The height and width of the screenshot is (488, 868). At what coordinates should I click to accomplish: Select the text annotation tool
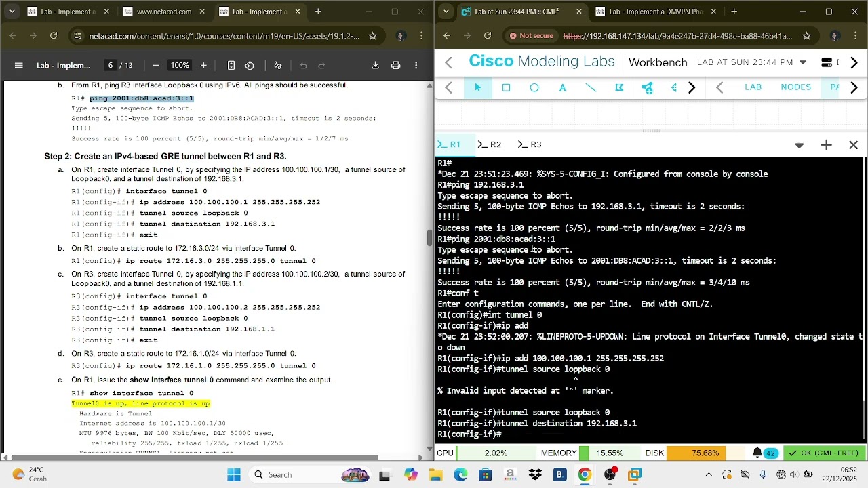(x=562, y=87)
